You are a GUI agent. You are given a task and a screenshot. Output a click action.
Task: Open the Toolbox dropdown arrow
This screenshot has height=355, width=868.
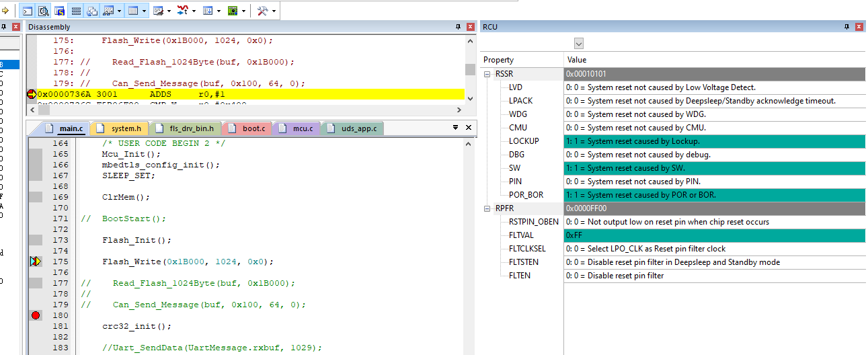tap(274, 11)
